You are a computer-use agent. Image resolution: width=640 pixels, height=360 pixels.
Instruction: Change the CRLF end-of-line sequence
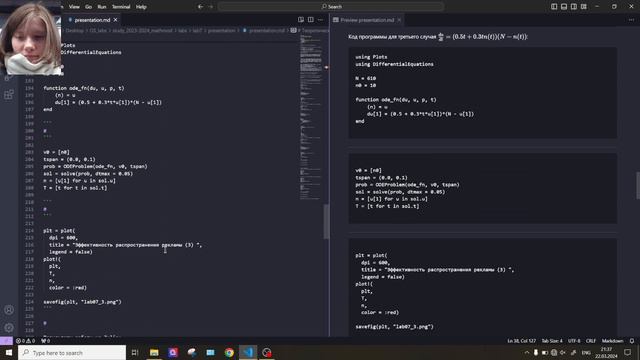click(591, 341)
